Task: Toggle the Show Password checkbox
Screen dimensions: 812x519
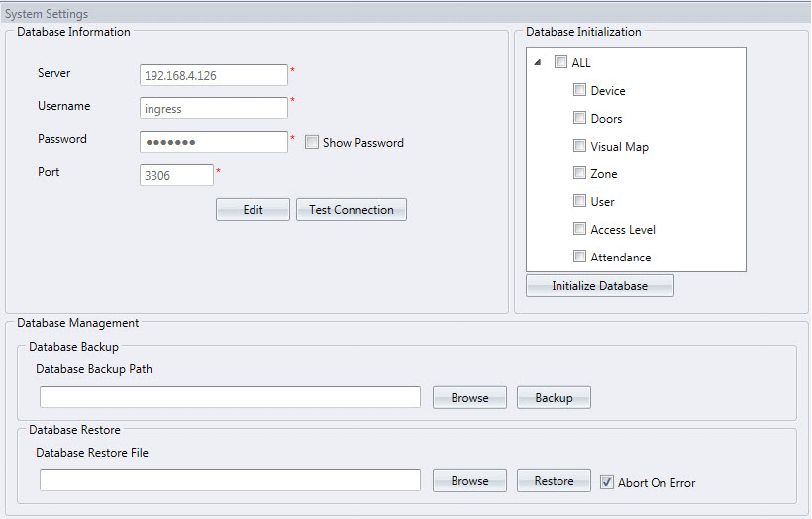Action: (312, 143)
